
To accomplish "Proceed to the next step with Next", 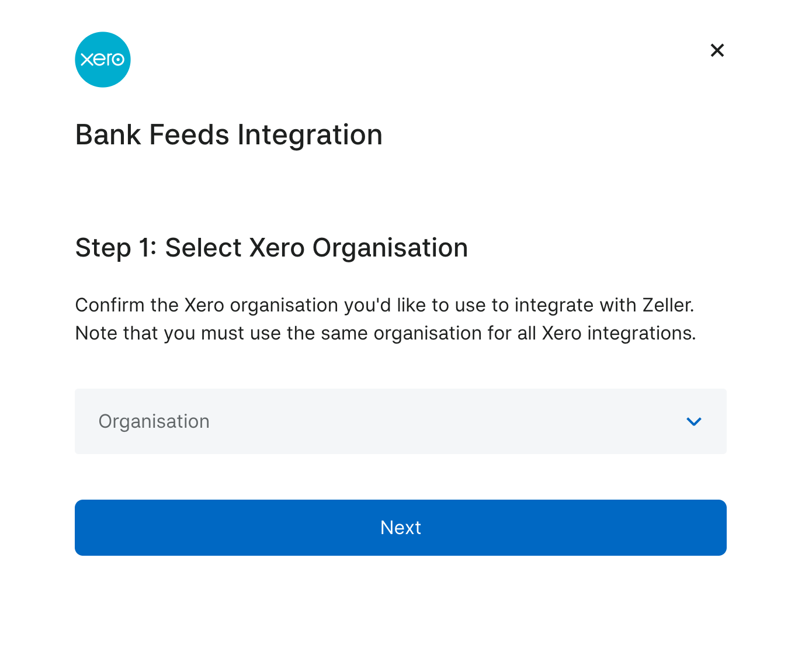I will (x=400, y=528).
